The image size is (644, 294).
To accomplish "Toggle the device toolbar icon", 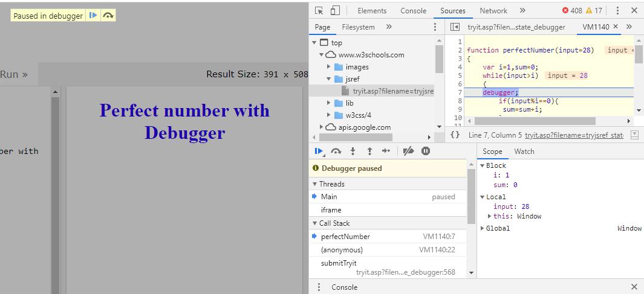I will [x=335, y=11].
